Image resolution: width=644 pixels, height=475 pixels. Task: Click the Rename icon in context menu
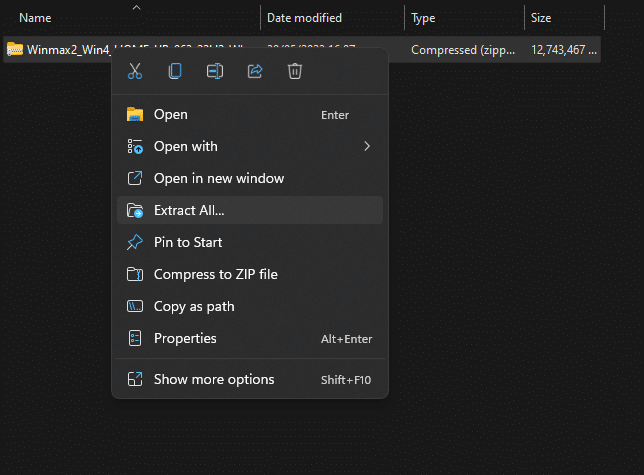pos(215,71)
